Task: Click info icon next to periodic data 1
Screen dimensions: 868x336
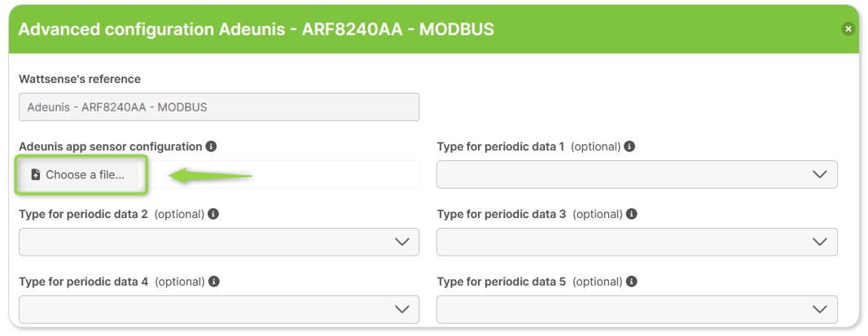Action: [x=629, y=146]
